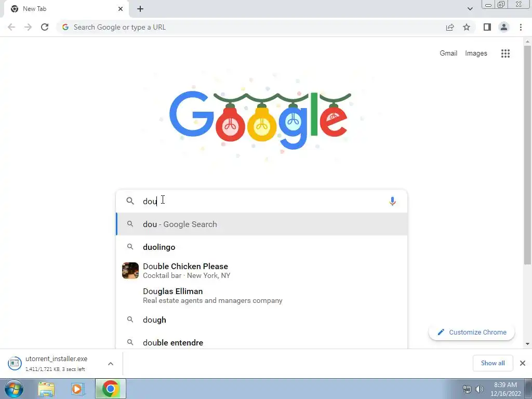Click the Google holiday lights doodle

[260, 119]
